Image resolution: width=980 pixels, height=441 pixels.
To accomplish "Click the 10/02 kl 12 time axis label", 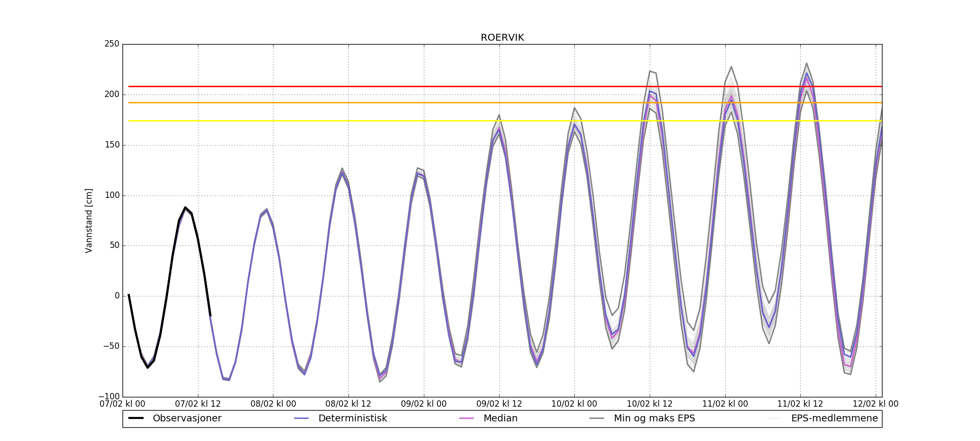I will (x=650, y=404).
